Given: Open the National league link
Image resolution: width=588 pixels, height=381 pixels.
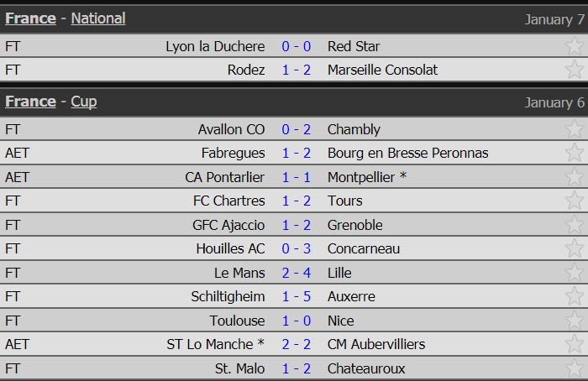Looking at the screenshot, I should click(x=98, y=18).
